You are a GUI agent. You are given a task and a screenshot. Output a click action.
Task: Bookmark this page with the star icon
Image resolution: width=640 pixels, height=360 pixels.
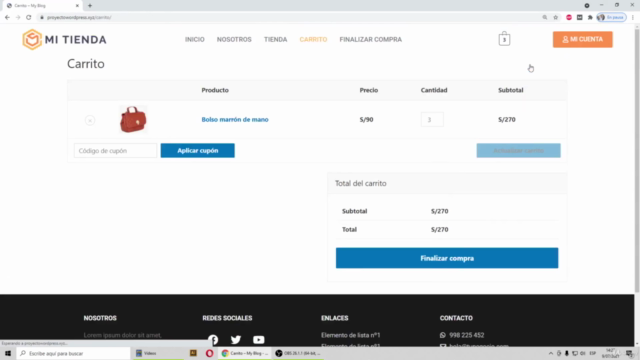pos(556,17)
